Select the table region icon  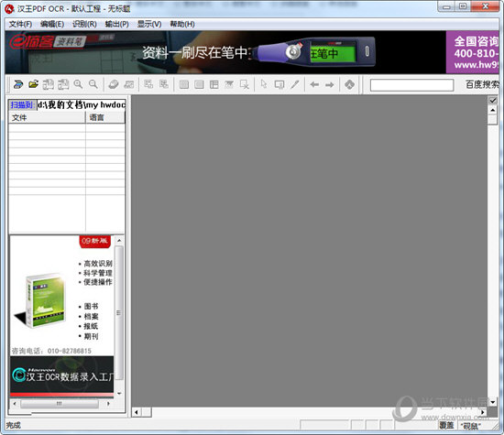214,84
